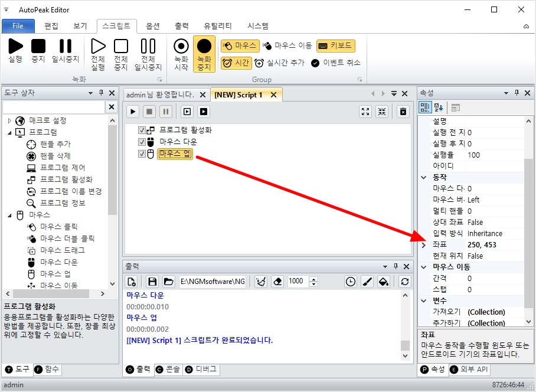Image resolution: width=536 pixels, height=392 pixels.
Task: Expand 매크로 설정 tree node
Action: click(9, 120)
